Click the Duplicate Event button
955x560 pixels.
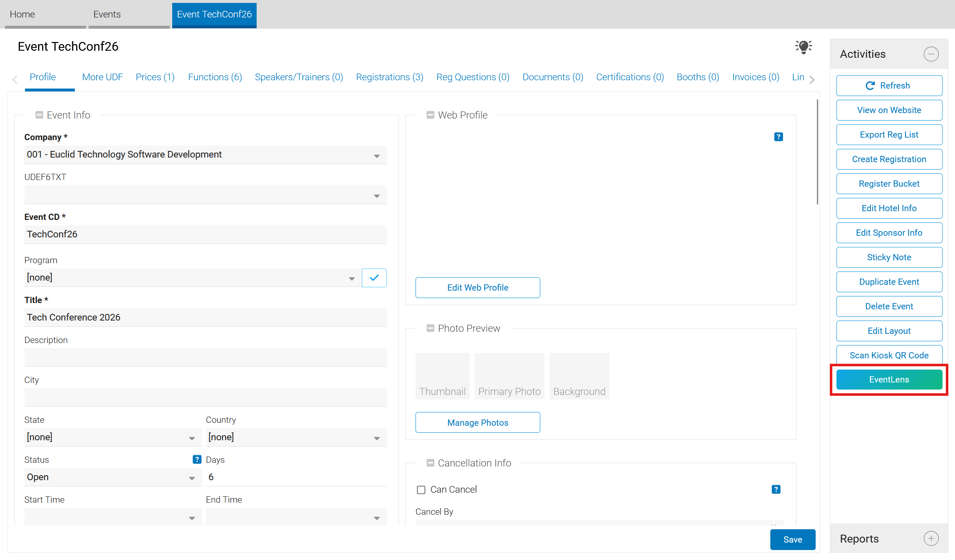[x=889, y=282]
